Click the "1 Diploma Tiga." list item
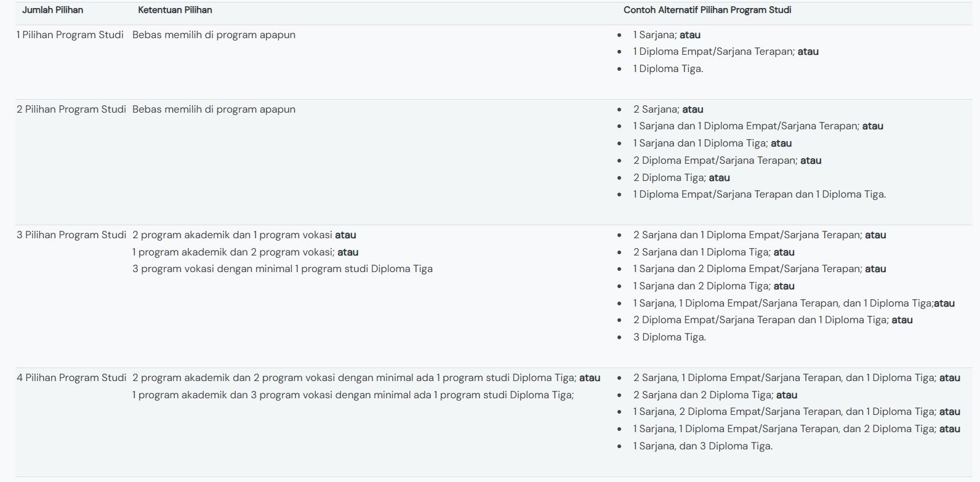 point(668,69)
